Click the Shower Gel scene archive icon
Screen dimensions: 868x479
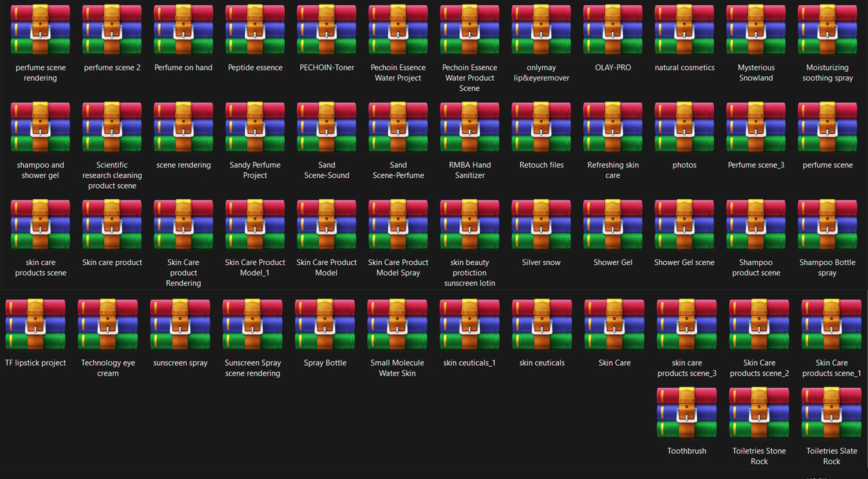tap(685, 224)
